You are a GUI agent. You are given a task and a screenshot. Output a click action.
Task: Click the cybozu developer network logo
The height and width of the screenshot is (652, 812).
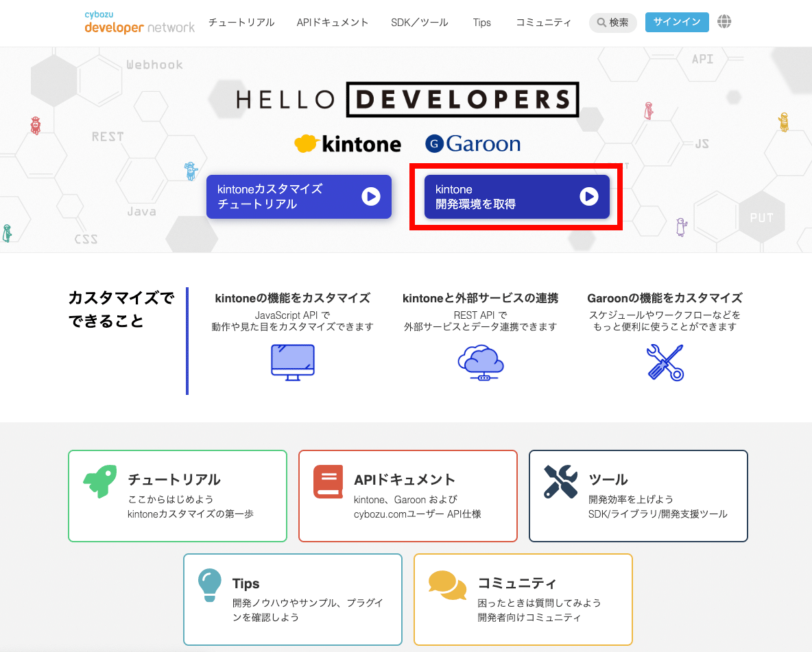pos(139,22)
